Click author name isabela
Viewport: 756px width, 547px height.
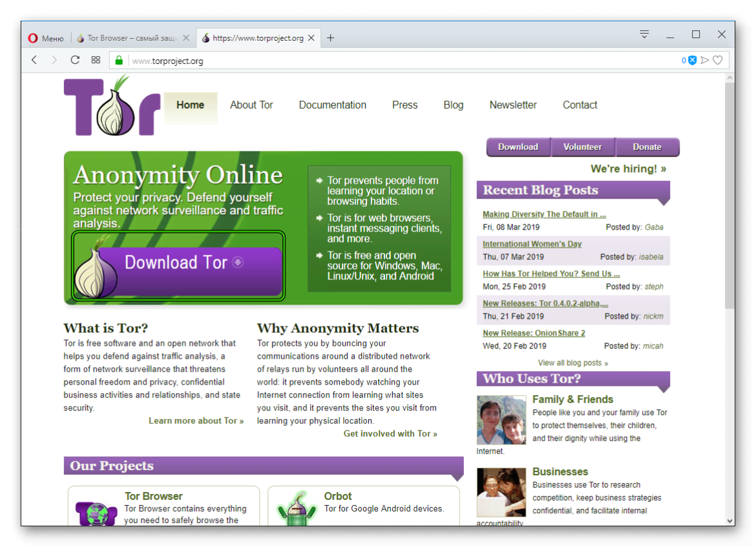(x=651, y=257)
